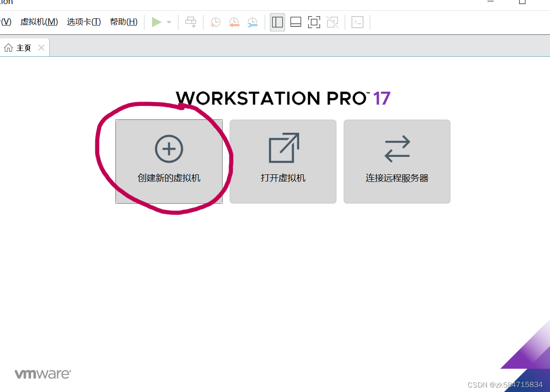Click the Take Snapshot clock icon
The image size is (550, 392).
[x=216, y=22]
